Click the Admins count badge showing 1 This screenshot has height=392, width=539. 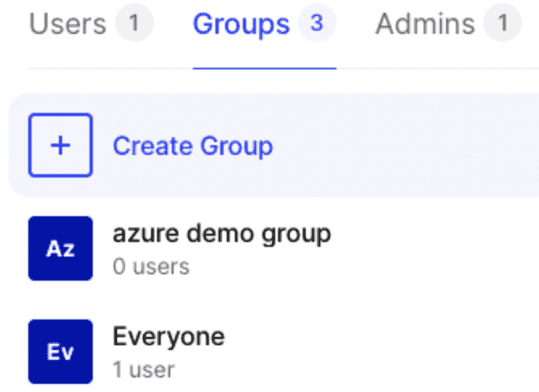point(503,24)
